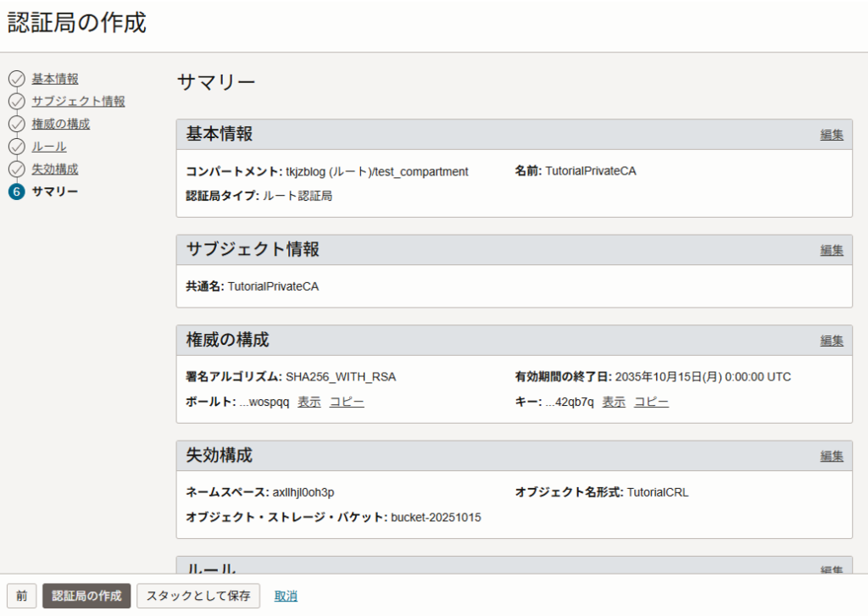Edit the 権威の構成 summary section
This screenshot has width=868, height=616.
(x=831, y=341)
